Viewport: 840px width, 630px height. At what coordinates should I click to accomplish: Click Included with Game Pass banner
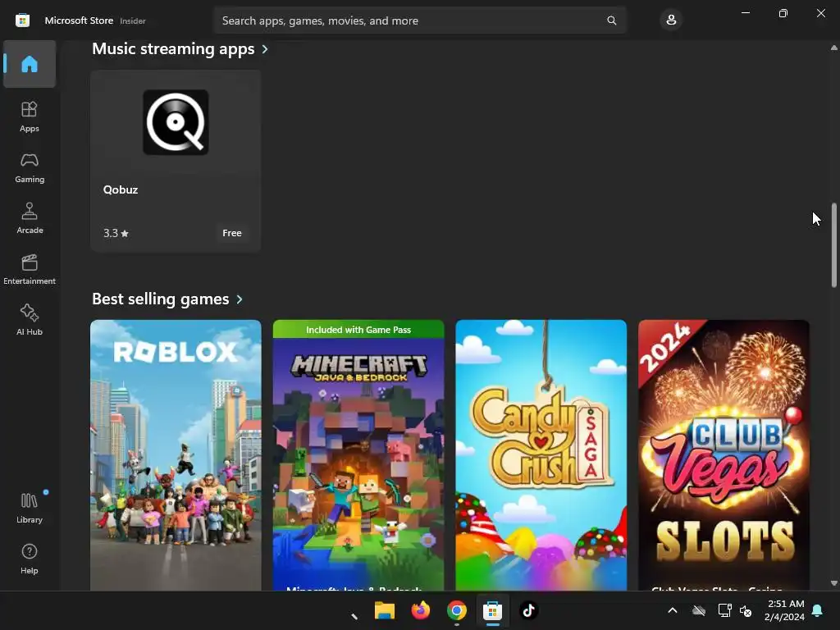[x=358, y=330]
